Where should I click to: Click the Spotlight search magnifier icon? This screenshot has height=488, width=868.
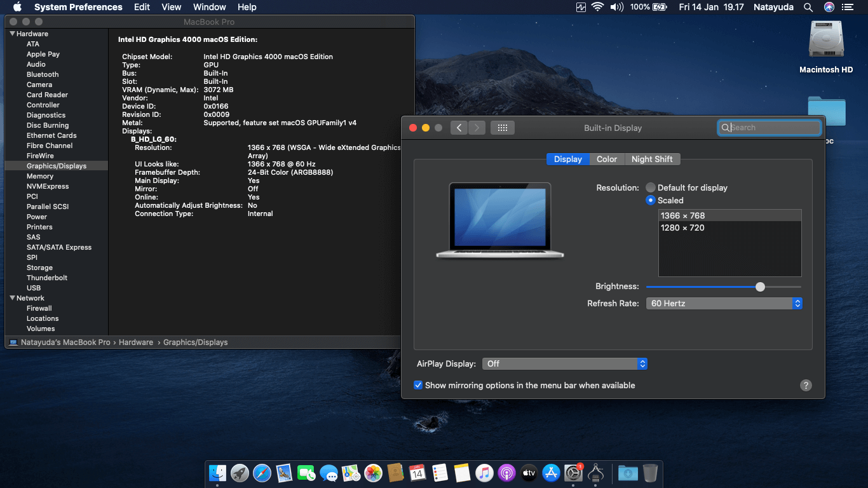pos(808,7)
